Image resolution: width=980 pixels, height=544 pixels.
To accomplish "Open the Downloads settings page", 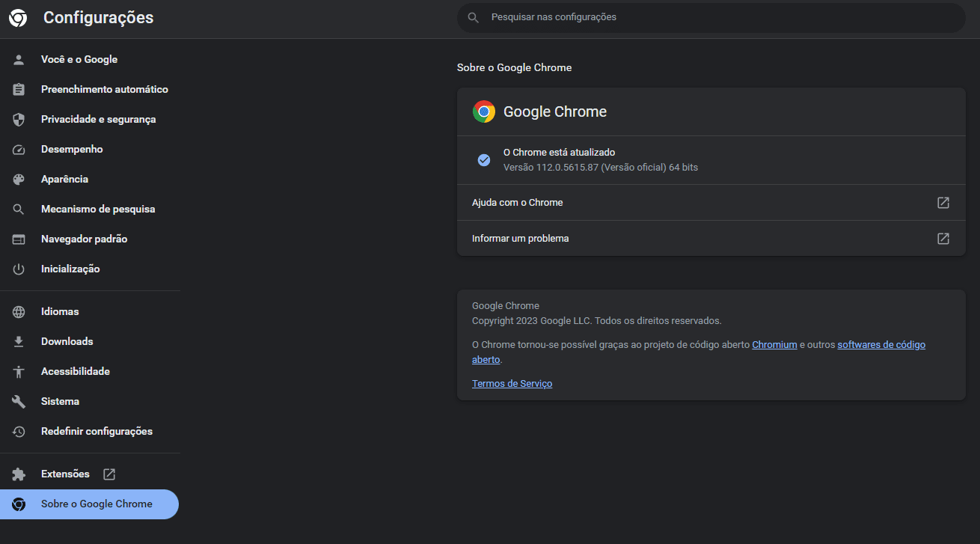I will pos(67,342).
